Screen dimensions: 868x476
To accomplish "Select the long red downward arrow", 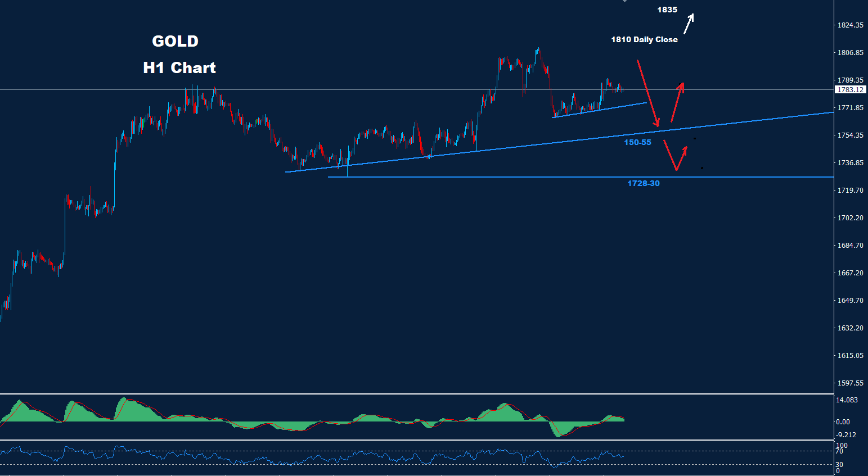I will pos(647,93).
